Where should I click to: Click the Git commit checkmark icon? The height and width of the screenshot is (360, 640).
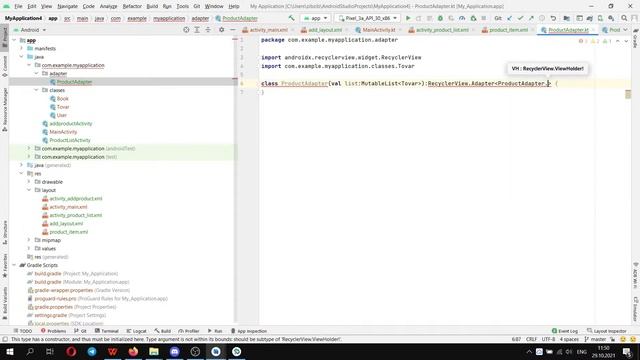520,18
